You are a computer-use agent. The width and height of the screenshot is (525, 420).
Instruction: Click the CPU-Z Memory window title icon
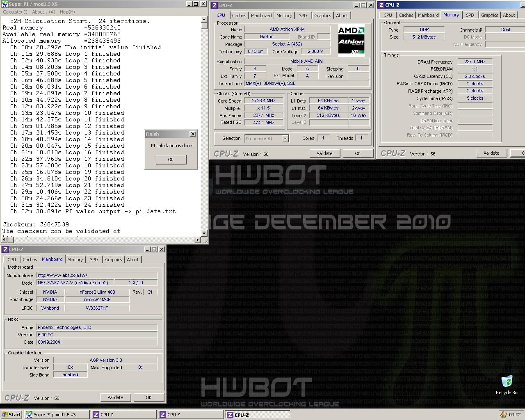pos(381,5)
